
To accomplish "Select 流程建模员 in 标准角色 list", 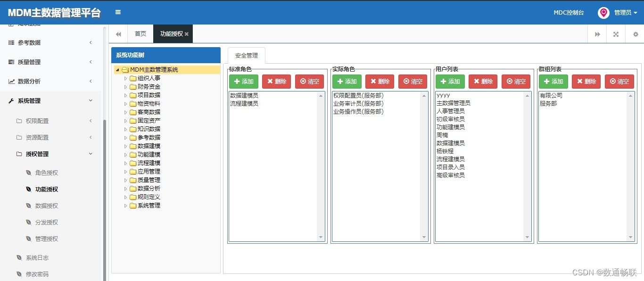I will tap(244, 103).
